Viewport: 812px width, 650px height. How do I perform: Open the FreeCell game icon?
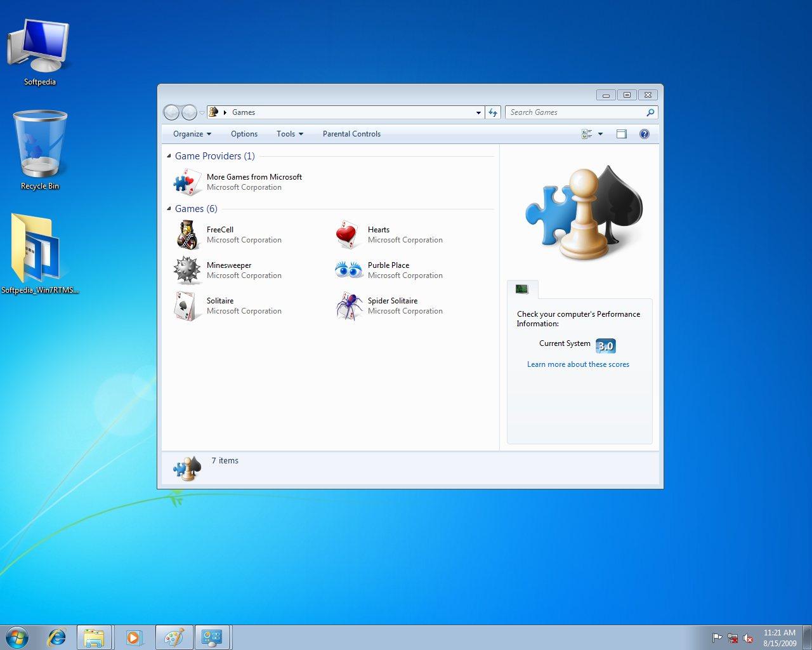tap(187, 235)
